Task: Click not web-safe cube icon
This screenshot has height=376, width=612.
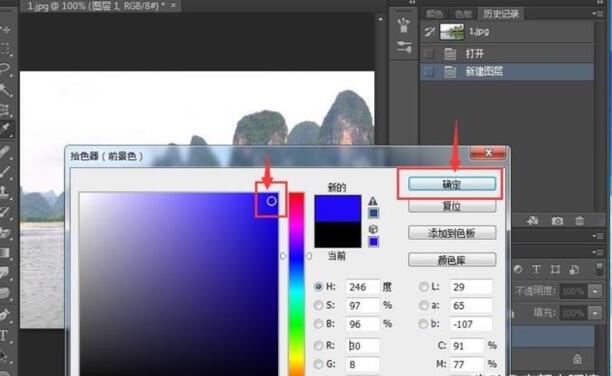Action: 373,229
